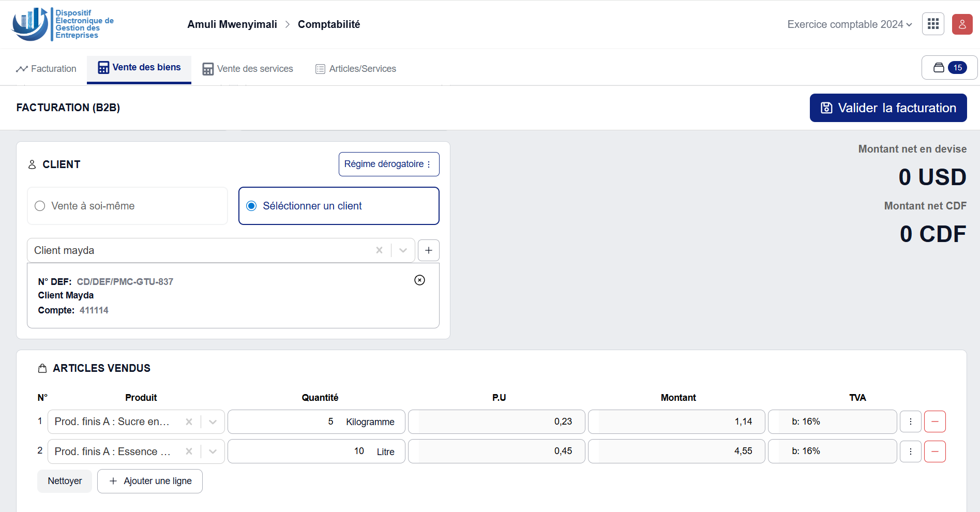980x512 pixels.
Task: Select Vente à soi-même radio option
Action: tap(40, 206)
